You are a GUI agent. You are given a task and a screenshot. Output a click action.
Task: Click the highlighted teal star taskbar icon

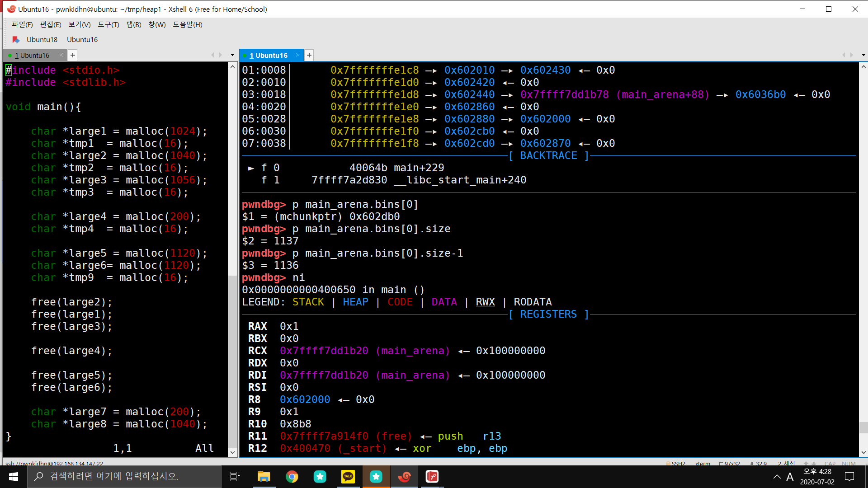[x=376, y=477]
